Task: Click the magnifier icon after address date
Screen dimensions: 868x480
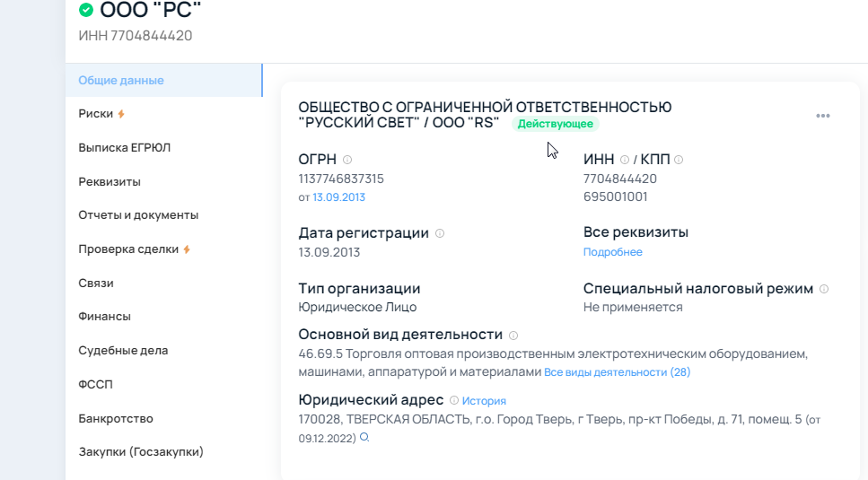Action: point(364,438)
